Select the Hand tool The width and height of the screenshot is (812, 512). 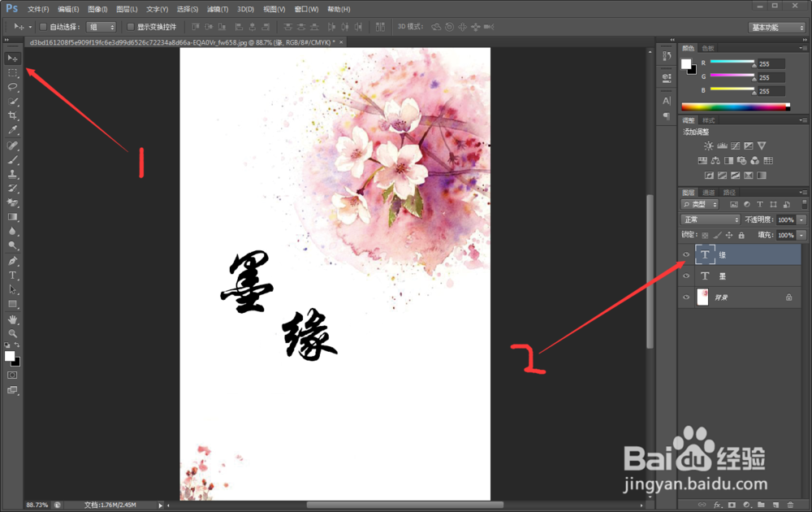tap(12, 319)
